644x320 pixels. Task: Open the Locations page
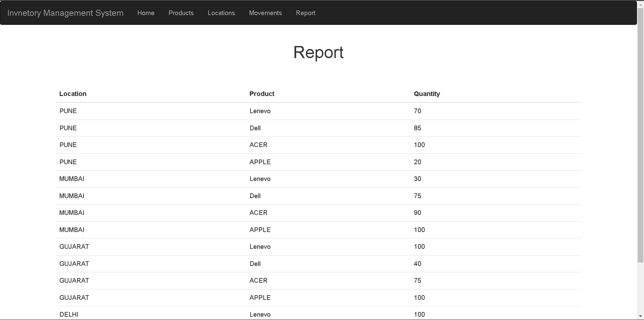[x=221, y=13]
